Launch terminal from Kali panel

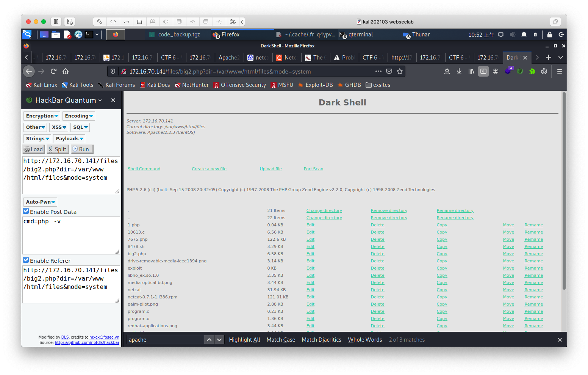pyautogui.click(x=89, y=35)
